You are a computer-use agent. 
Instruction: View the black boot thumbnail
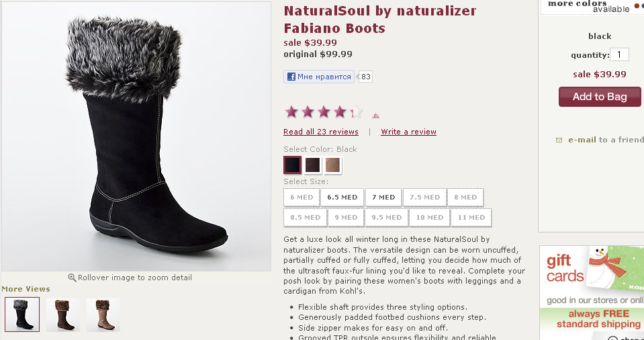[22, 314]
